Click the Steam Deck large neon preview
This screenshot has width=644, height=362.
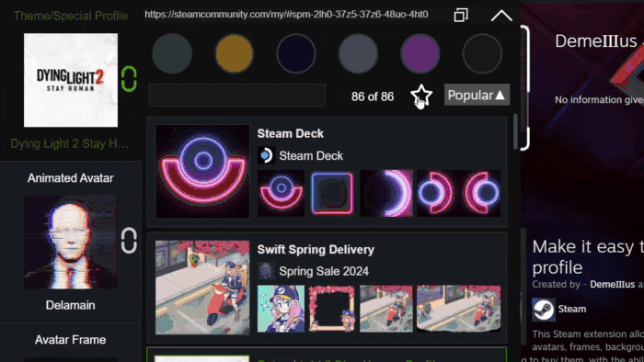[x=202, y=172]
